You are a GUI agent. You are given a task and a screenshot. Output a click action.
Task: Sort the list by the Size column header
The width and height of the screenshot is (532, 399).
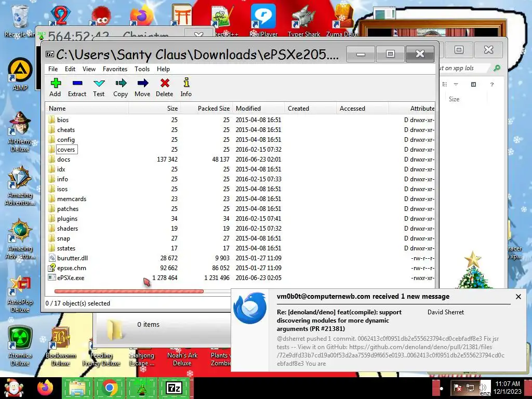pyautogui.click(x=154, y=109)
